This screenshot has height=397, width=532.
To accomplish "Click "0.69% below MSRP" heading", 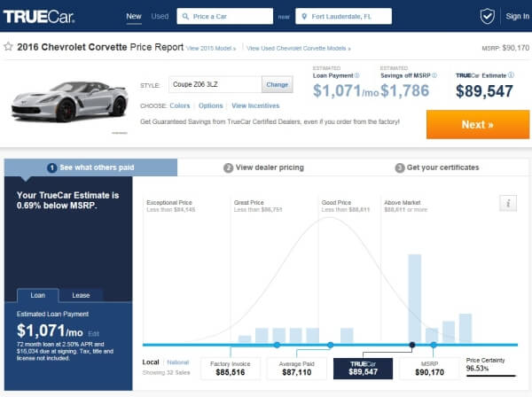I will point(57,206).
